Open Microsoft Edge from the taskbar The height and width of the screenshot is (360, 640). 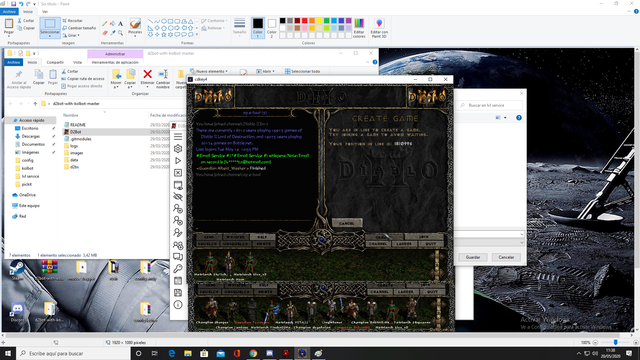(171, 353)
